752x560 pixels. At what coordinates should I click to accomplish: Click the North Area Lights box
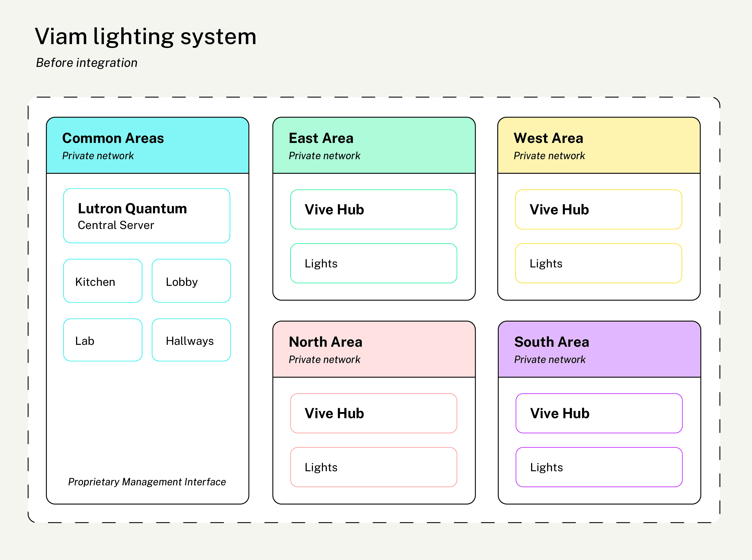pos(374,467)
